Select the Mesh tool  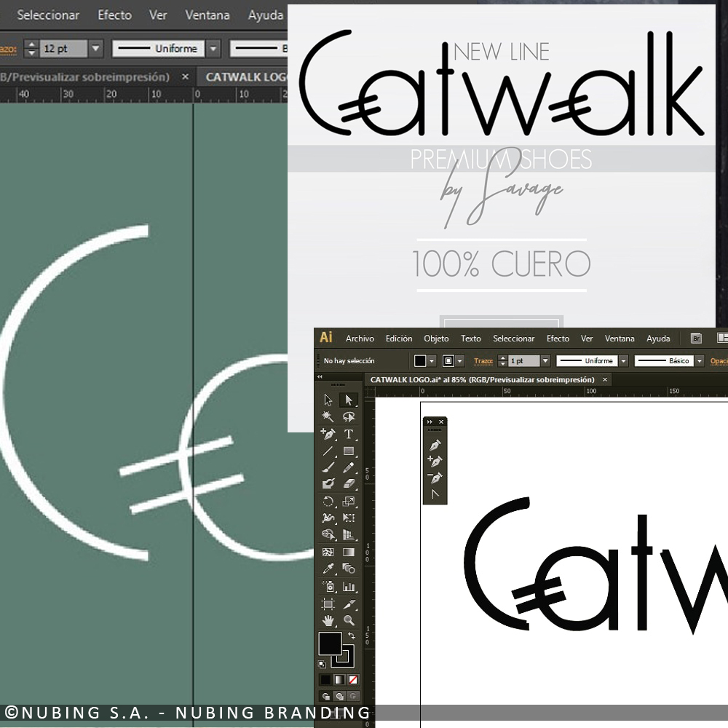pyautogui.click(x=328, y=552)
